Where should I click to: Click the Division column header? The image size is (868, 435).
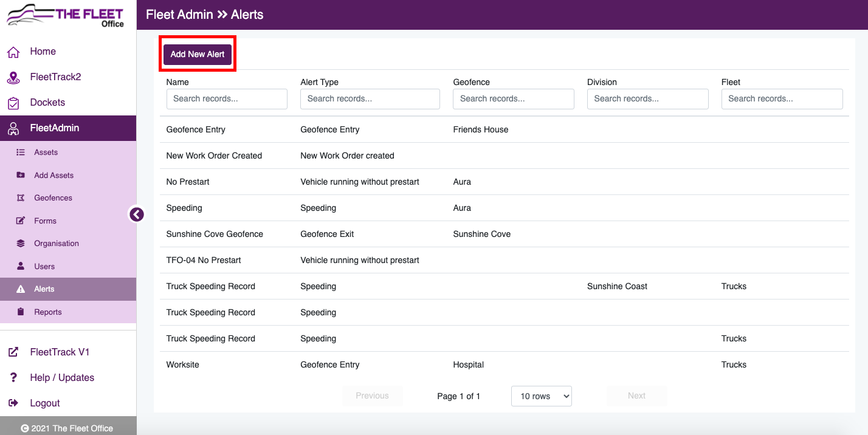(x=602, y=82)
